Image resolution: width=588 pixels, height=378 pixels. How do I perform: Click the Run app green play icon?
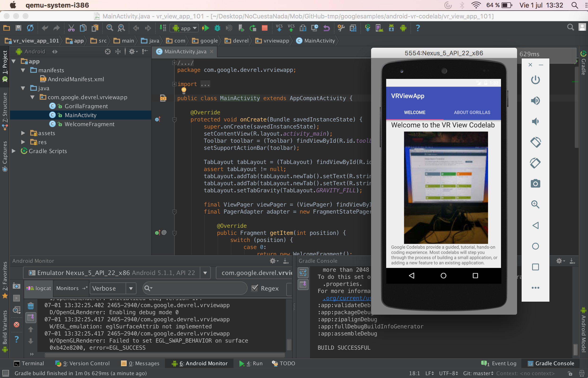pos(206,28)
